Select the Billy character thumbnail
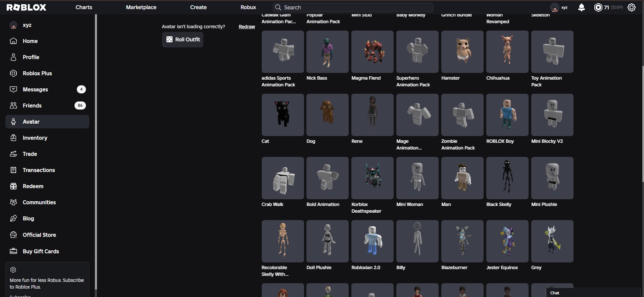Image resolution: width=644 pixels, height=297 pixels. pos(417,241)
